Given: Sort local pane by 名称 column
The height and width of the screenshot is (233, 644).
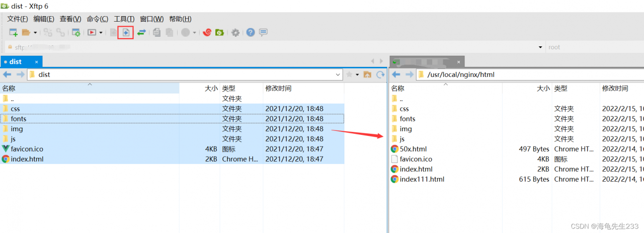Looking at the screenshot, I should tap(90, 88).
